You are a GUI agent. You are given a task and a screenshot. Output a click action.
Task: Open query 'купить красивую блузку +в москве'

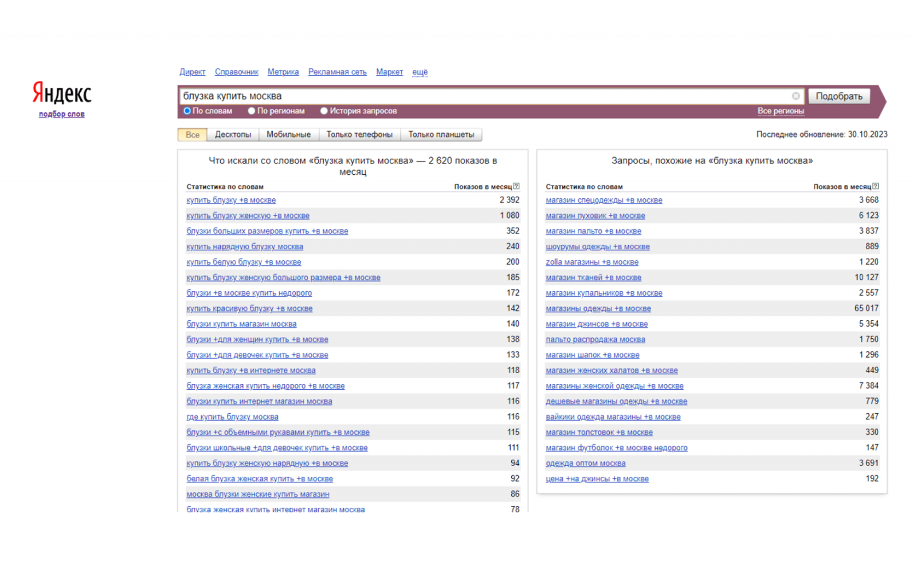click(x=249, y=309)
